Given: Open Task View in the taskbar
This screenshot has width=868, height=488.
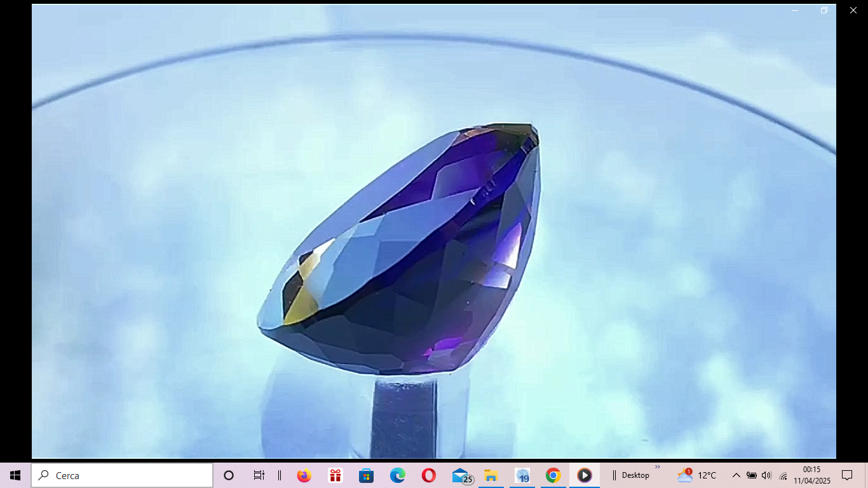Looking at the screenshot, I should pyautogui.click(x=259, y=475).
